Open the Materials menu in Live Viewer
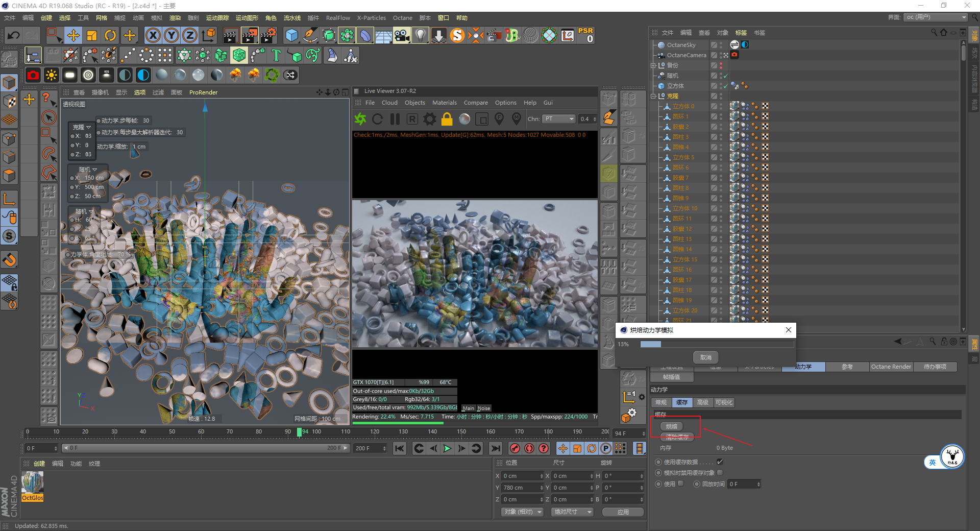Viewport: 980px width, 531px height. click(x=444, y=103)
